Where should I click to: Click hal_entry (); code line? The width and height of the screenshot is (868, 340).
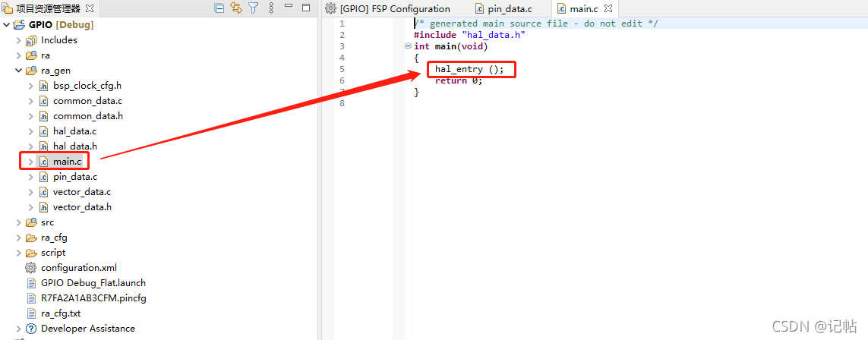click(469, 69)
